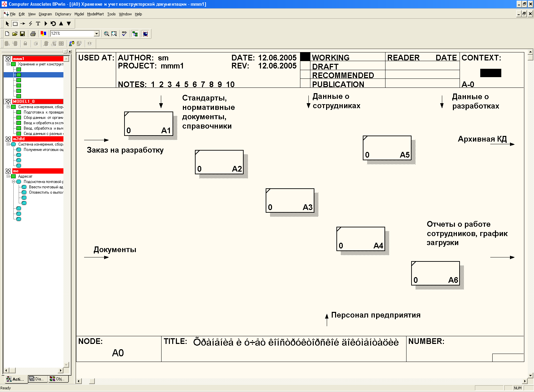Viewport: 534px width, 392px height.
Task: Select the mmm1 model header
Action: [x=38, y=59]
